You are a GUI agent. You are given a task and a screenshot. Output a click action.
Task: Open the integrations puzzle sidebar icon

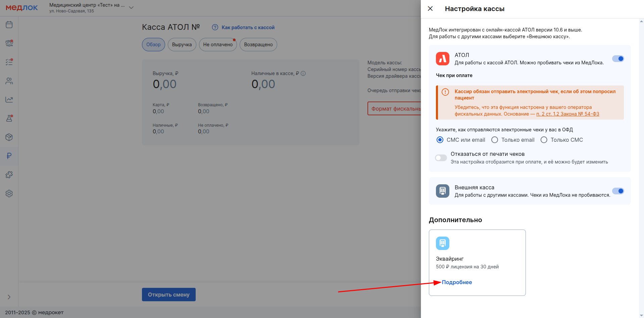pyautogui.click(x=9, y=175)
